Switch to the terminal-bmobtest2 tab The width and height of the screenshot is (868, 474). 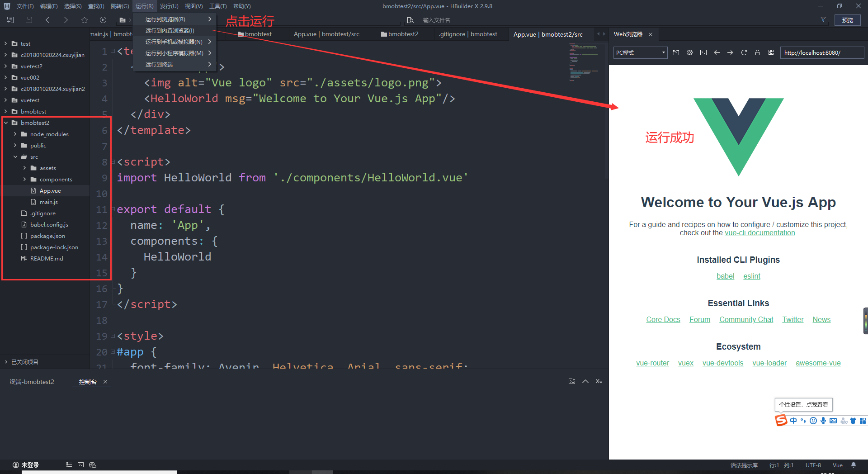pos(32,382)
